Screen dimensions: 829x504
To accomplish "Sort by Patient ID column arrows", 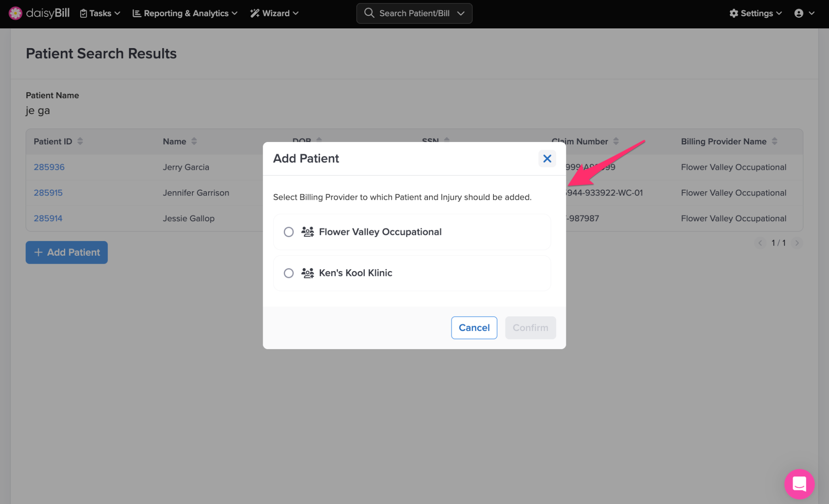I will pyautogui.click(x=80, y=141).
